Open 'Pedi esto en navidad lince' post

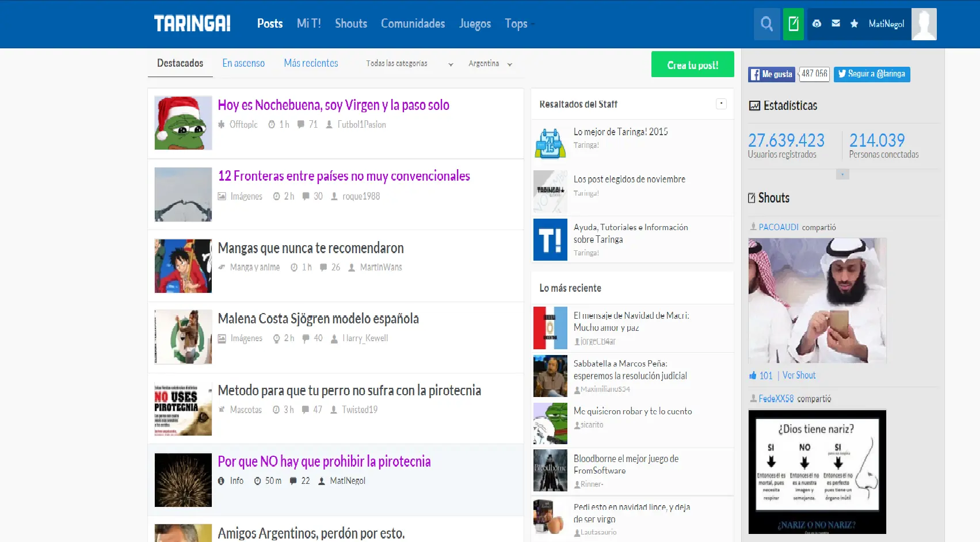click(632, 513)
